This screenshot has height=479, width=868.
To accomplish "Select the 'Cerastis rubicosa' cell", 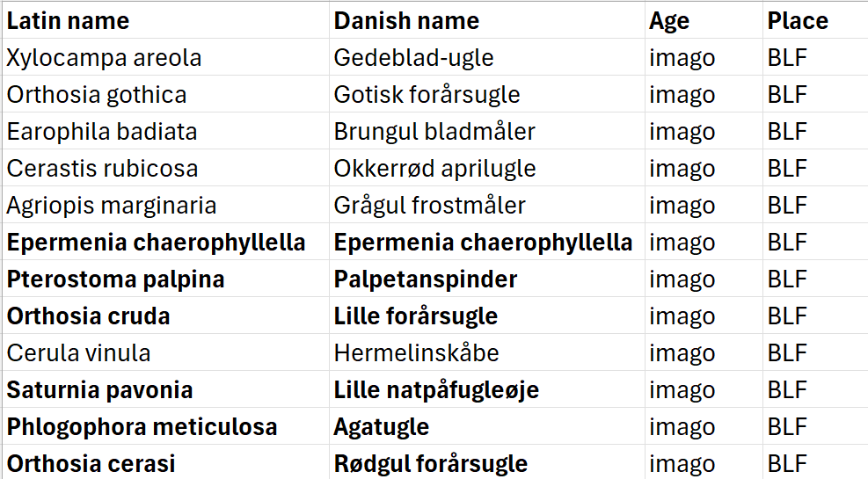I will (x=103, y=169).
